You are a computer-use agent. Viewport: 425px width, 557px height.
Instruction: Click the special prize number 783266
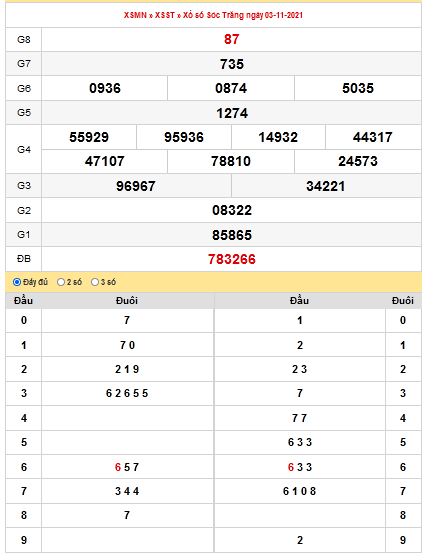(x=232, y=259)
